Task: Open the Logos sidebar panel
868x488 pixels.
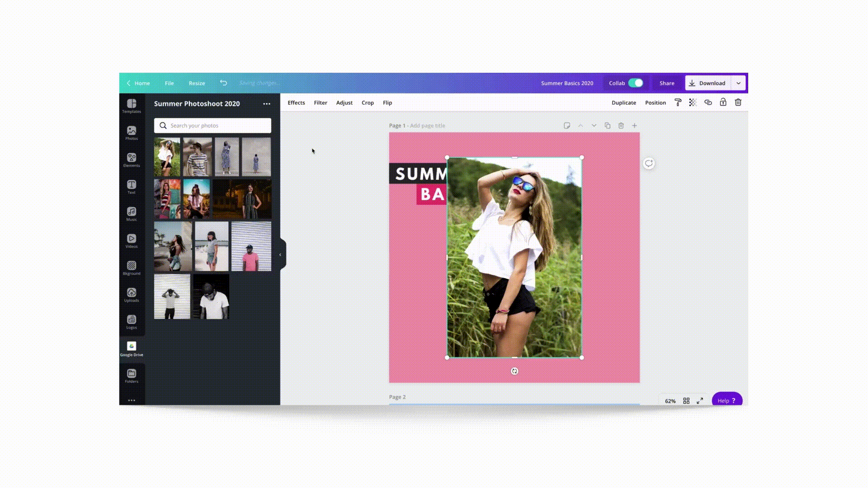Action: (132, 322)
